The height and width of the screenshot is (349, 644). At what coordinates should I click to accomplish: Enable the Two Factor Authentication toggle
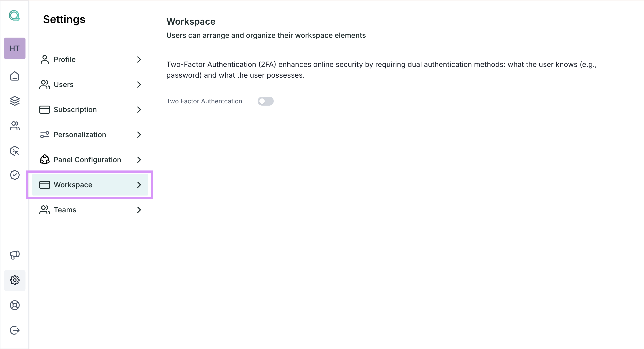point(265,101)
